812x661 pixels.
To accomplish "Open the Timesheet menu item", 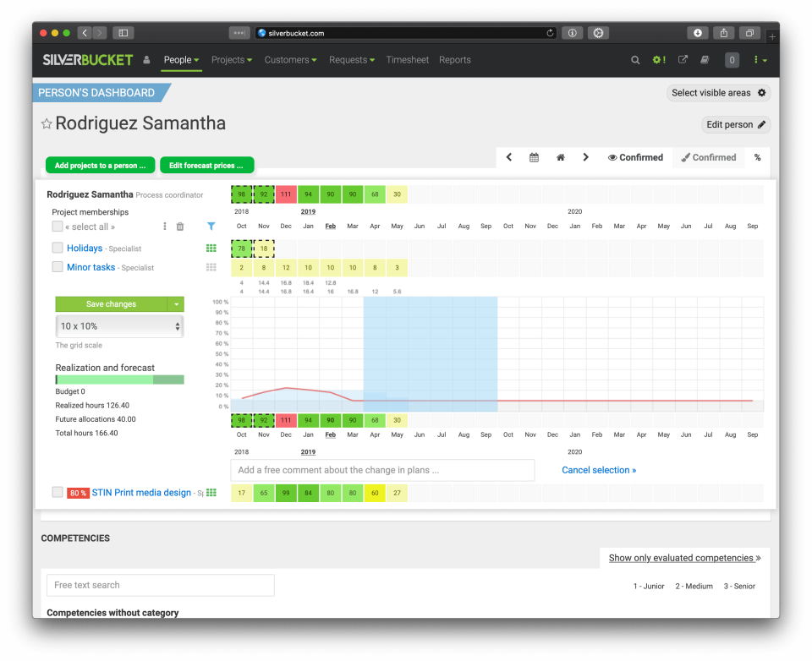I will click(x=407, y=60).
